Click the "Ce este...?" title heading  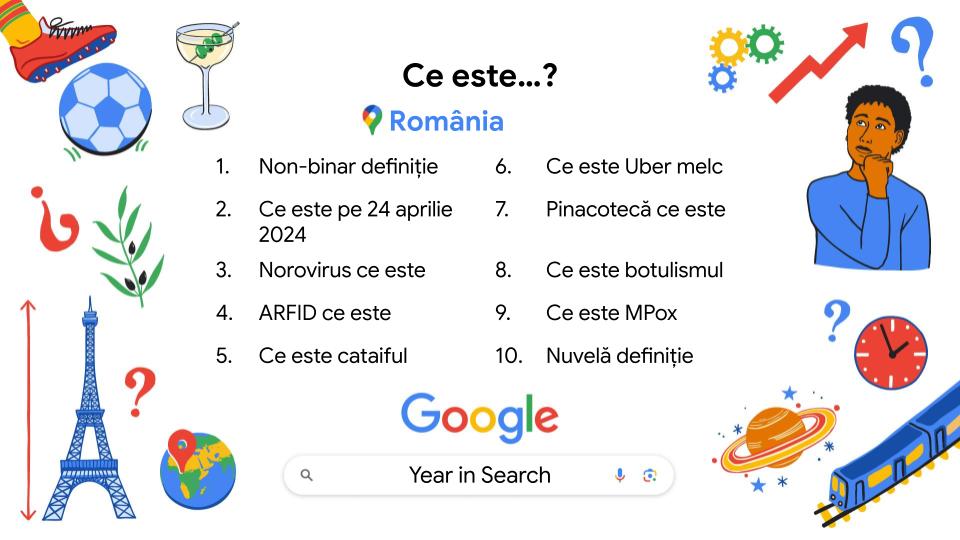[x=479, y=75]
